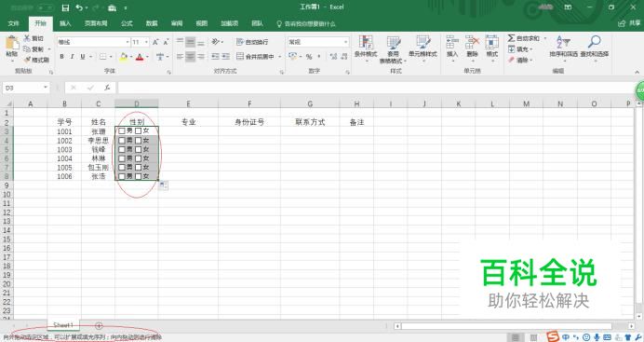Click the Italic formatting icon
The height and width of the screenshot is (342, 644).
[x=72, y=57]
